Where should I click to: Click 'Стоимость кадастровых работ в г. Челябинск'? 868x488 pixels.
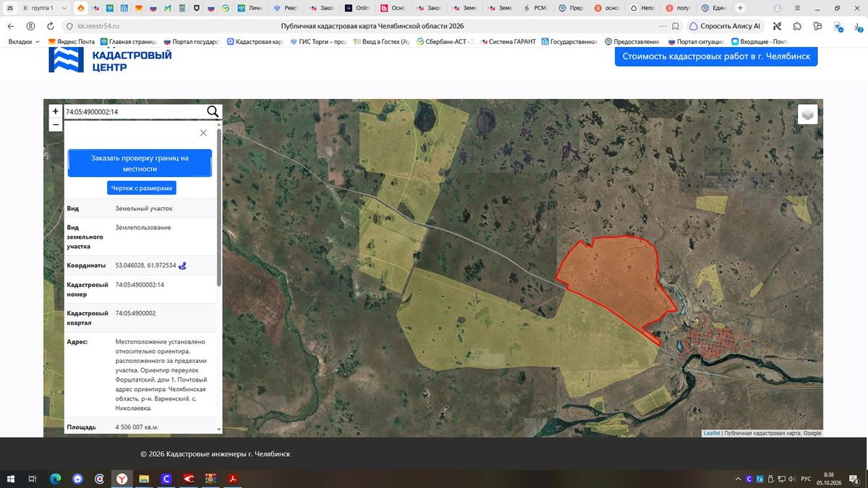716,56
